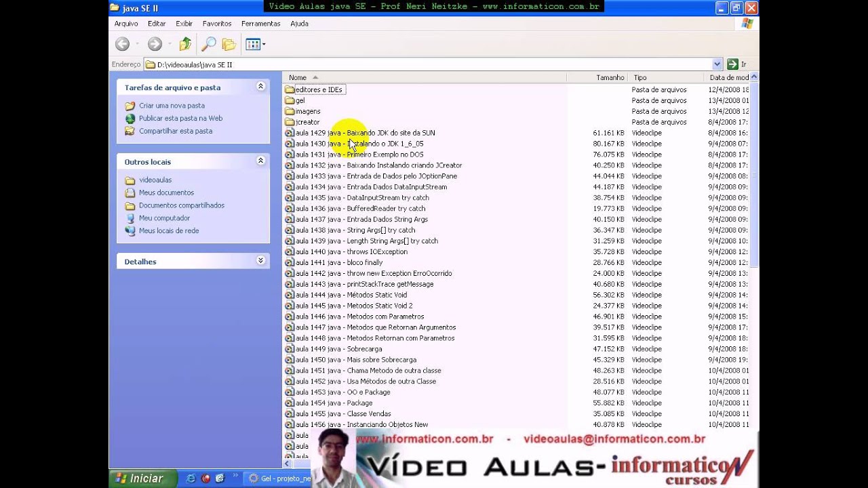
Task: Click video icon of aula 1431 Primeiro Exemplo
Action: coord(290,155)
